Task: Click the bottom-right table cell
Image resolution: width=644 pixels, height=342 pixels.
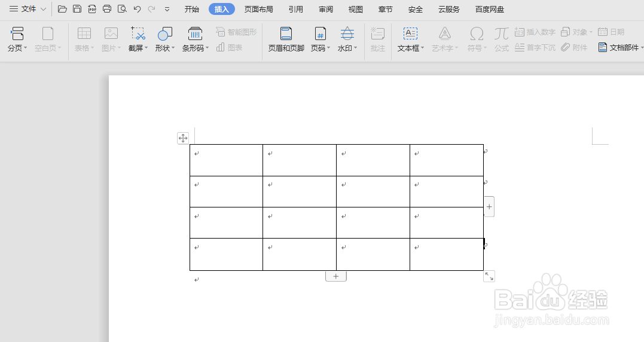Action: pos(447,254)
